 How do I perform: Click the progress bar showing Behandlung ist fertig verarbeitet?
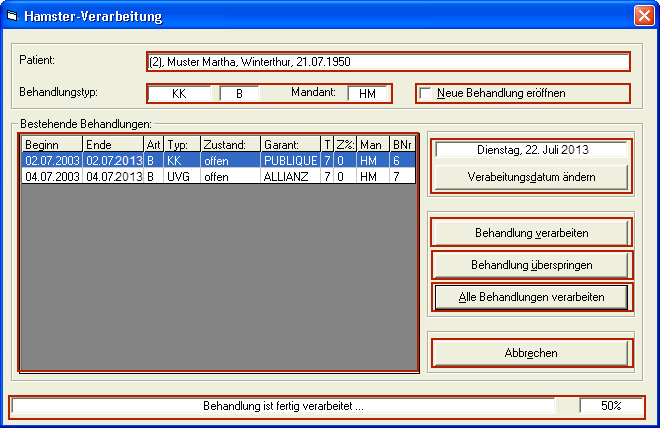coord(283,406)
